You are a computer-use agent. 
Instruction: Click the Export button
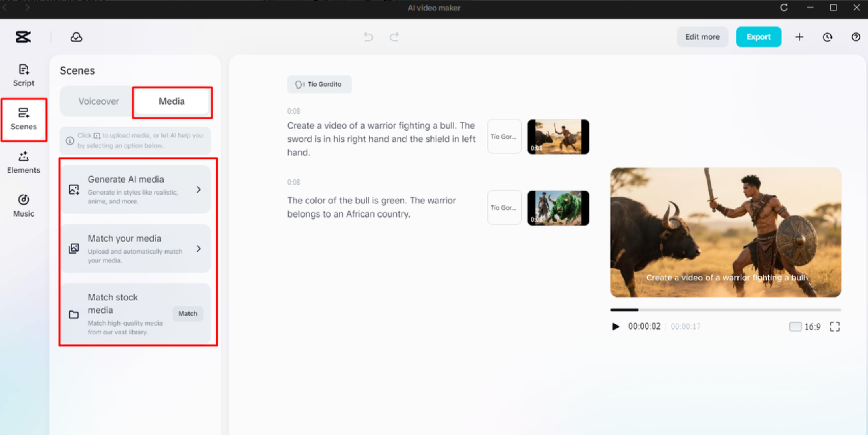coord(758,37)
